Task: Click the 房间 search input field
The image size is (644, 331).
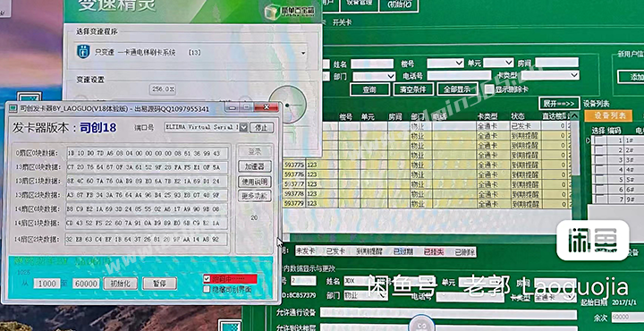Action: (x=556, y=63)
